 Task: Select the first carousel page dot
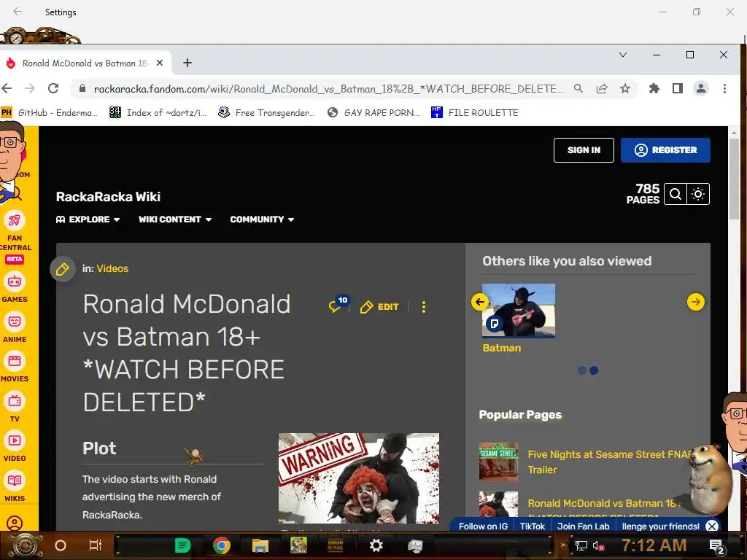point(581,370)
